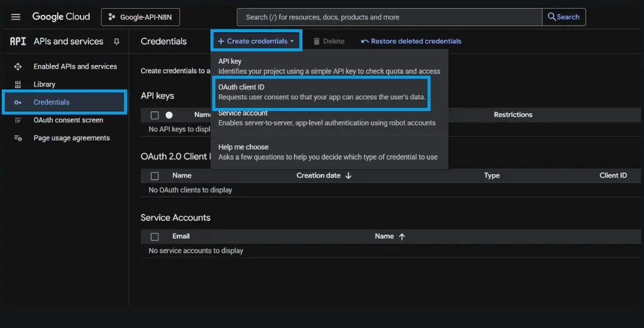Sort by Creation date column
The width and height of the screenshot is (644, 328).
click(318, 175)
